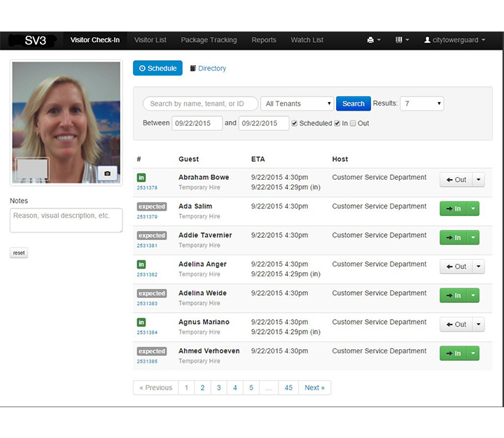Click the 'in' status badge for Agnus Mariano
Viewport: 504px width, 438px height.
tap(141, 322)
